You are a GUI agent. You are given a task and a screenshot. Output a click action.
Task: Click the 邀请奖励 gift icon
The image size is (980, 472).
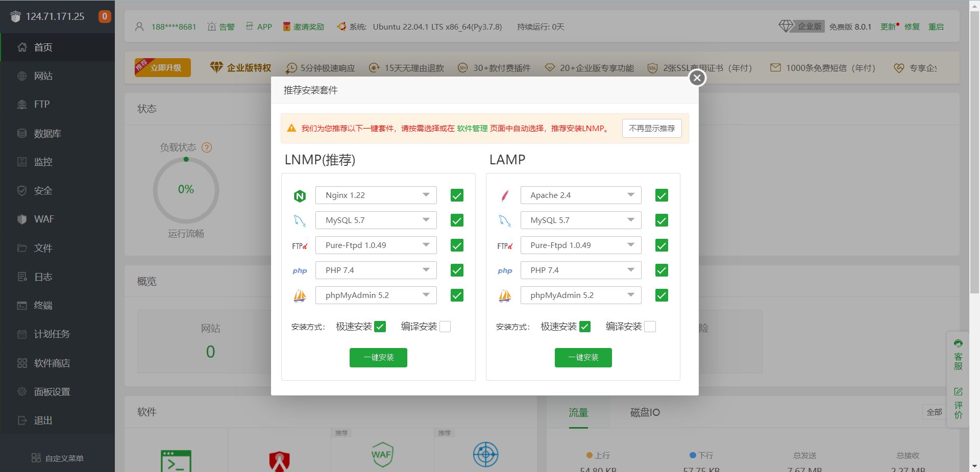coord(287,27)
